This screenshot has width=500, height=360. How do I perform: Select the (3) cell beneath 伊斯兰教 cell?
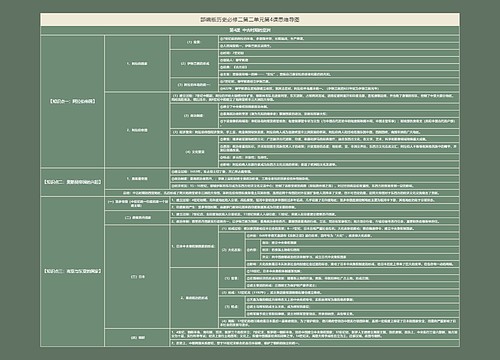tap(194, 85)
